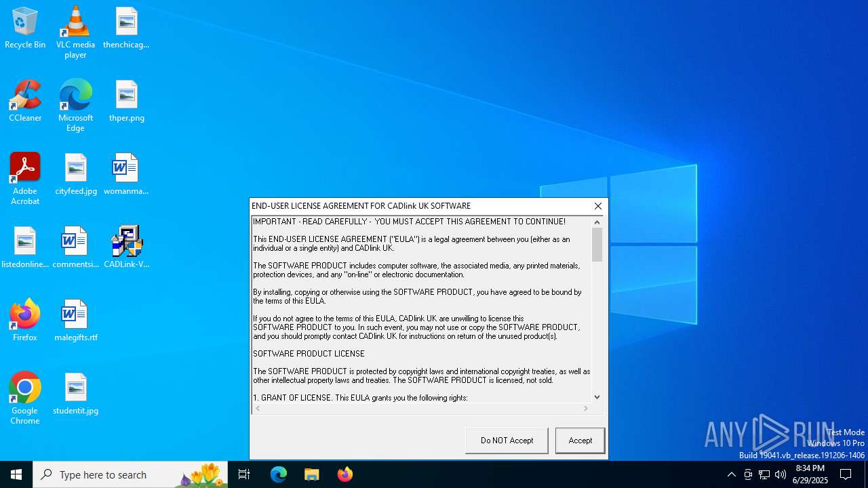The width and height of the screenshot is (868, 488).
Task: Select cityfeed.jpg desktop file
Action: 75,175
